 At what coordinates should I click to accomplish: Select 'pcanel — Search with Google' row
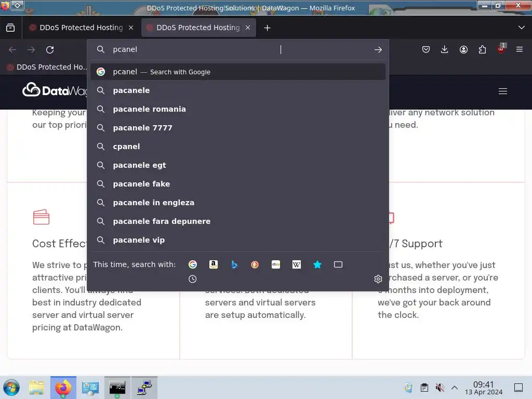(x=238, y=72)
